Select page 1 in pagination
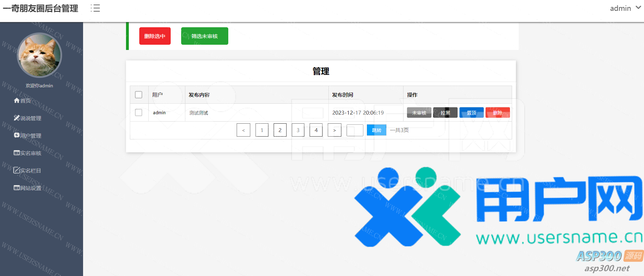Screen dimensions: 644x276 tap(262, 130)
